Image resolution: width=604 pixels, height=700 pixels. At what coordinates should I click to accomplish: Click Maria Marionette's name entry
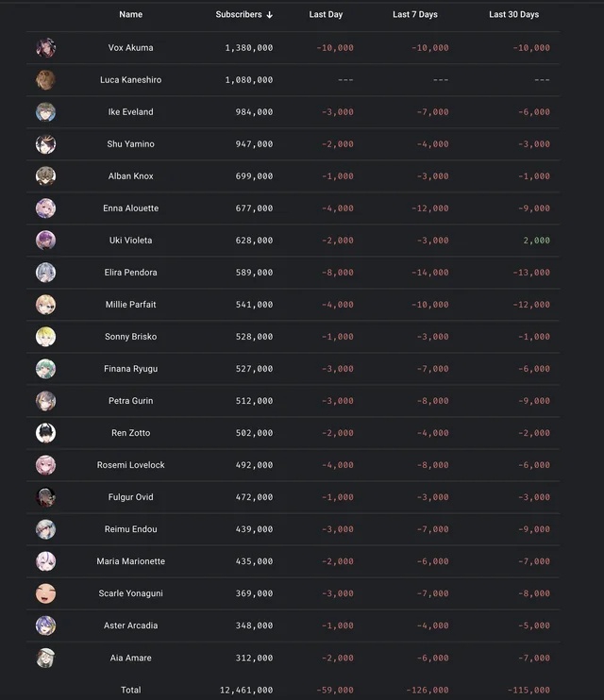click(131, 561)
